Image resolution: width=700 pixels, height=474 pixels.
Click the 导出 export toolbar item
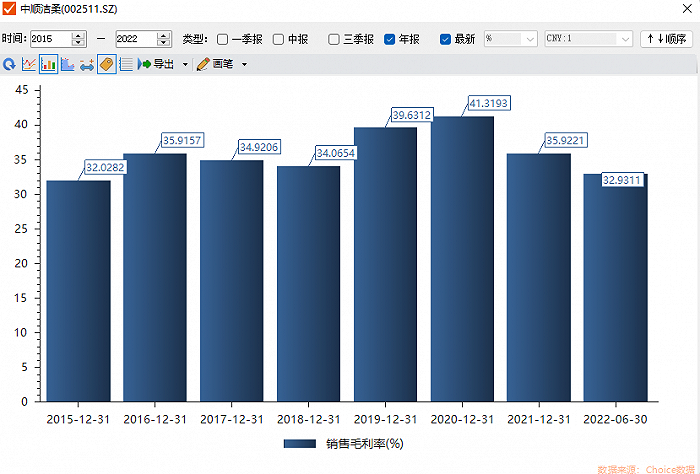click(156, 64)
